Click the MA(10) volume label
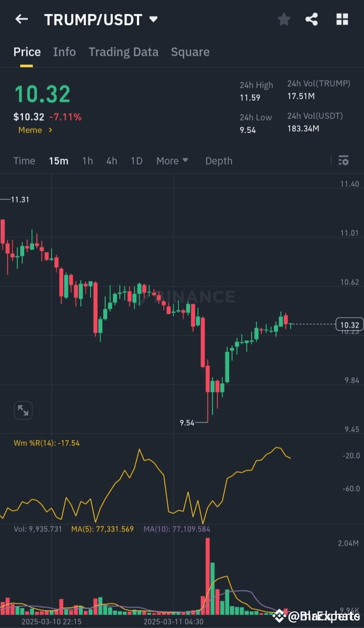The width and height of the screenshot is (364, 628). [176, 529]
